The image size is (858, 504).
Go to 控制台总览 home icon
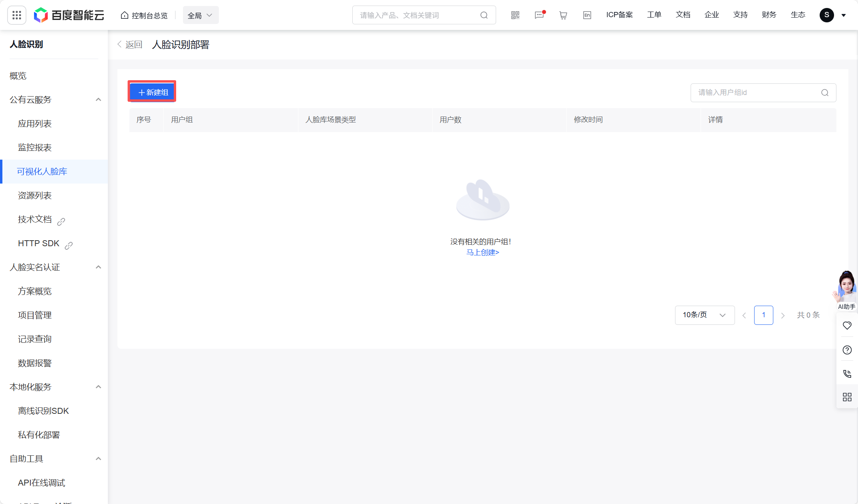click(x=124, y=15)
